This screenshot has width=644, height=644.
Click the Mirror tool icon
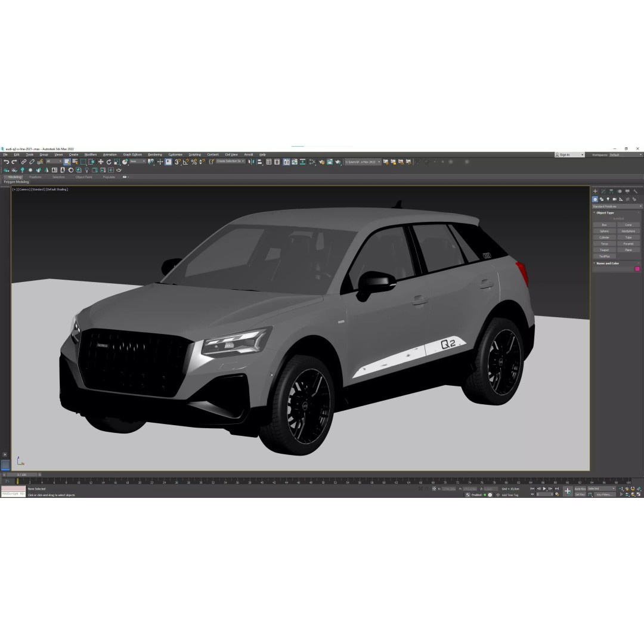pos(252,162)
